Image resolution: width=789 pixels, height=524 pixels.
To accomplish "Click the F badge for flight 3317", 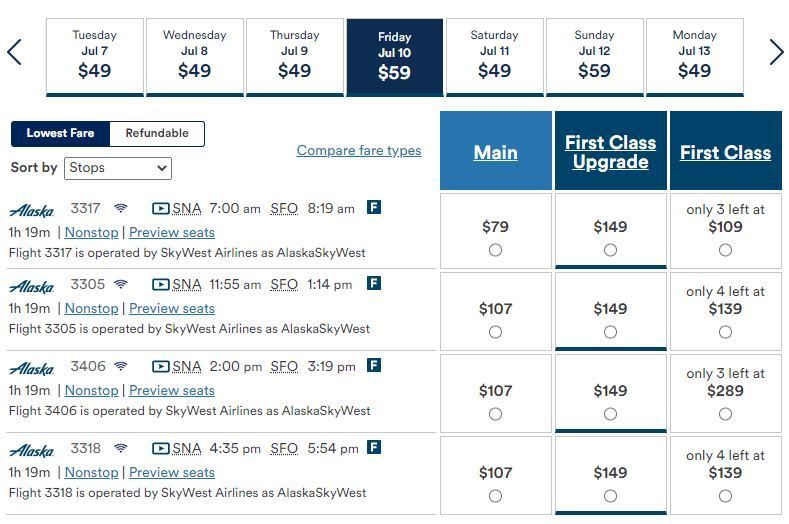I will point(374,208).
